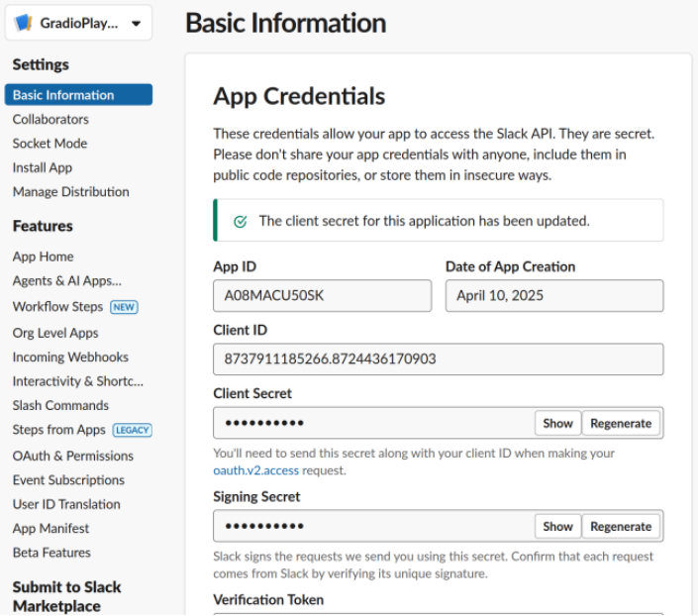The height and width of the screenshot is (616, 698).
Task: Open Workflow Steps feature page
Action: coord(57,307)
